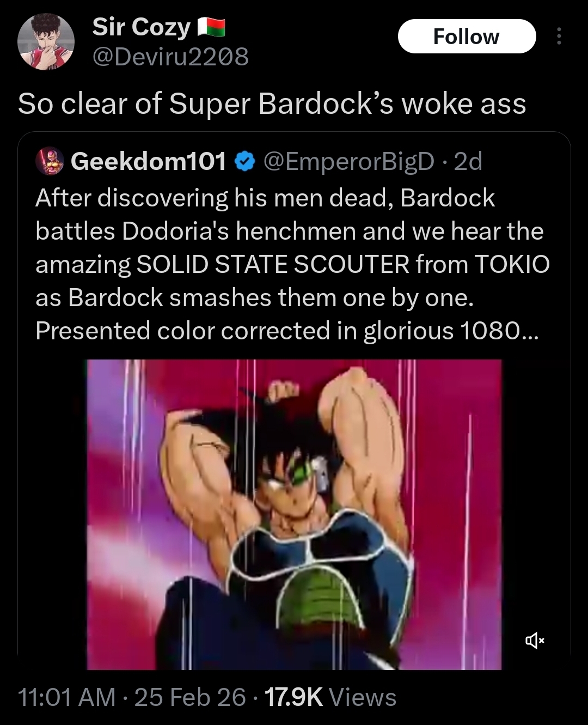Open the Sir Cozy display name
The width and height of the screenshot is (588, 725).
[142, 27]
